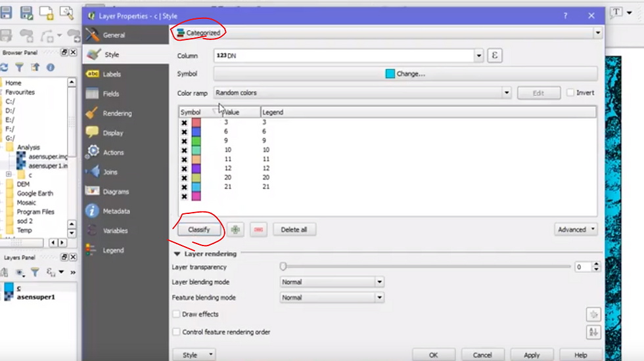Image resolution: width=644 pixels, height=361 pixels.
Task: Open the Categorized renderer type dropdown
Action: tap(387, 33)
